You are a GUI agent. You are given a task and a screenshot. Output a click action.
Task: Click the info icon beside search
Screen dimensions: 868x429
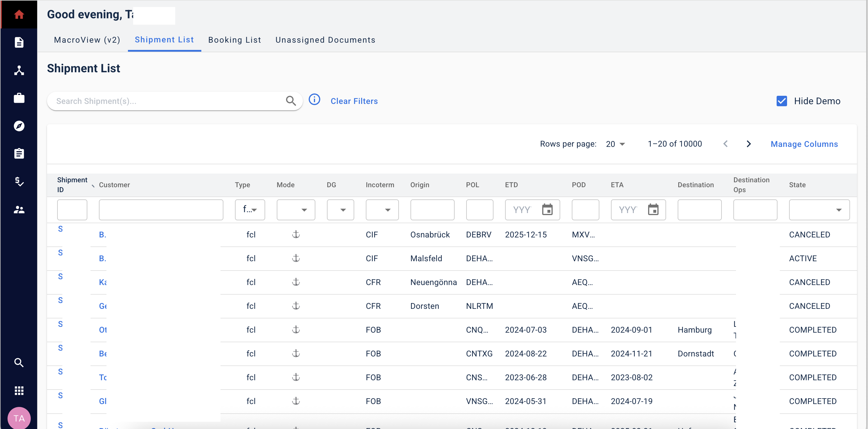pyautogui.click(x=314, y=100)
